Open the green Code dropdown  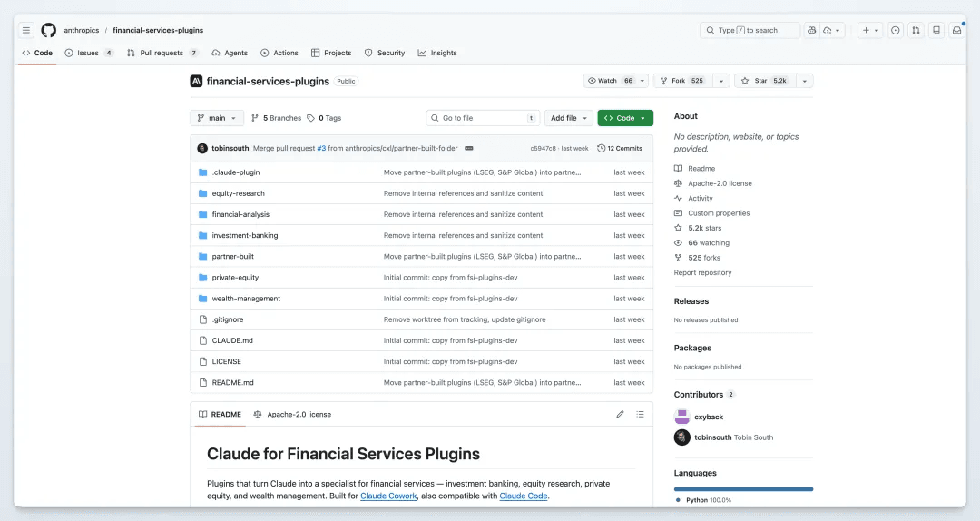click(624, 118)
